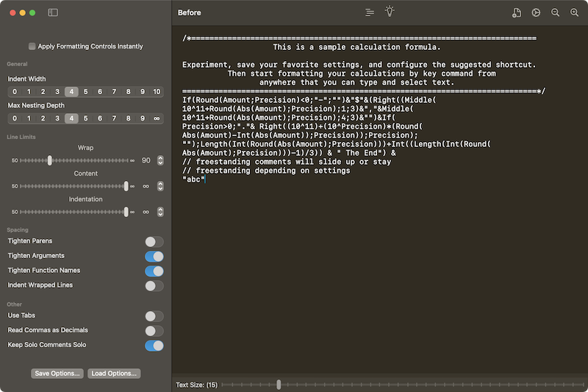Set Indent Width to 0
The image size is (588, 392).
coord(15,91)
